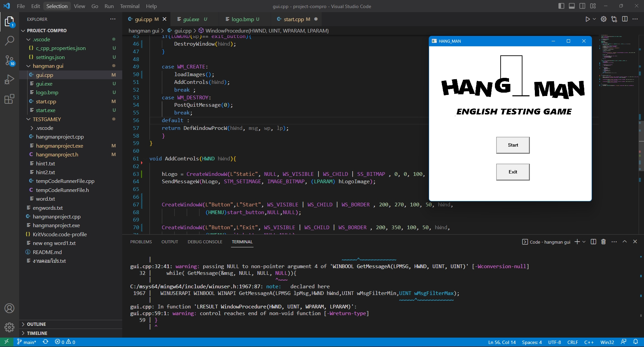Viewport: 644px width, 347px height.
Task: Maximize the terminal panel with chevron
Action: pyautogui.click(x=625, y=241)
